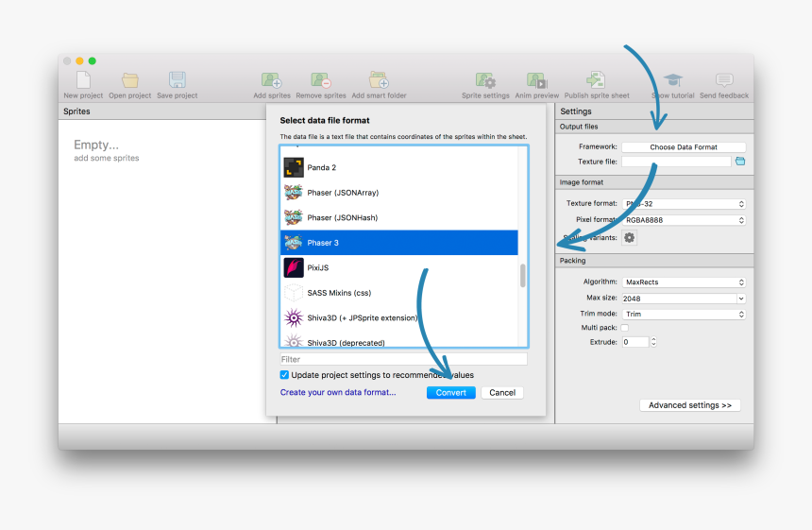Open Anim preview from the toolbar
This screenshot has width=812, height=530.
(536, 80)
